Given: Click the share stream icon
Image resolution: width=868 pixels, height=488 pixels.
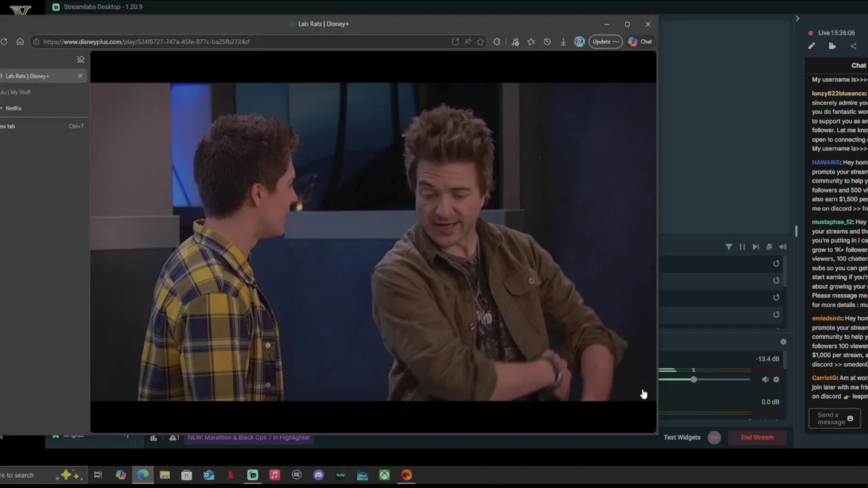Looking at the screenshot, I should pos(853,46).
